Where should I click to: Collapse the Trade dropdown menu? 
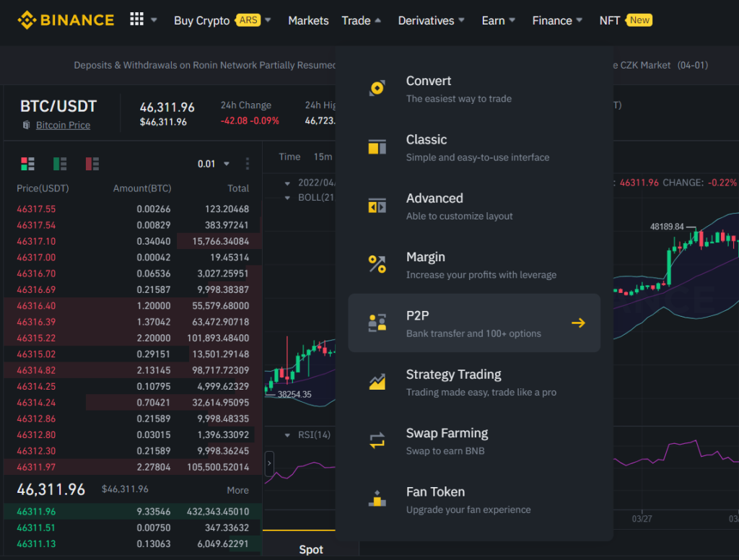point(378,20)
